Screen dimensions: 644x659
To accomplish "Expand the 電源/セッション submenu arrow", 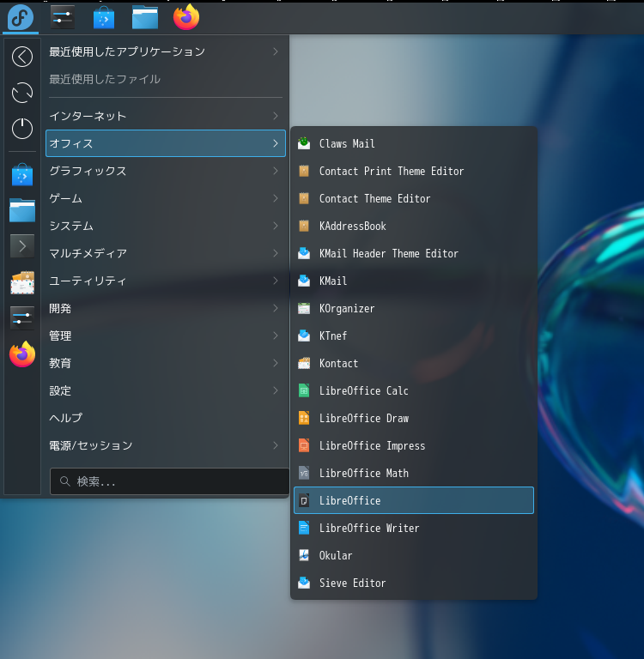I will pyautogui.click(x=276, y=445).
